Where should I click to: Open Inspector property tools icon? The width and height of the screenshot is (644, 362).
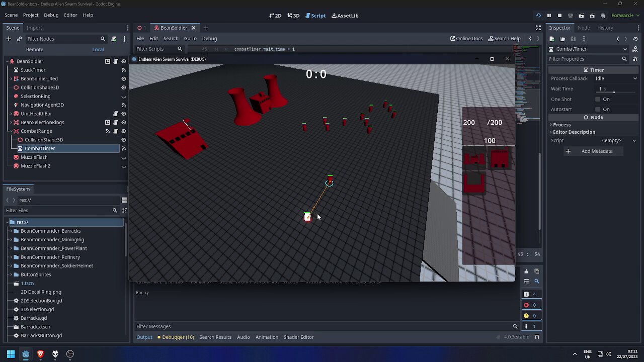[635, 59]
